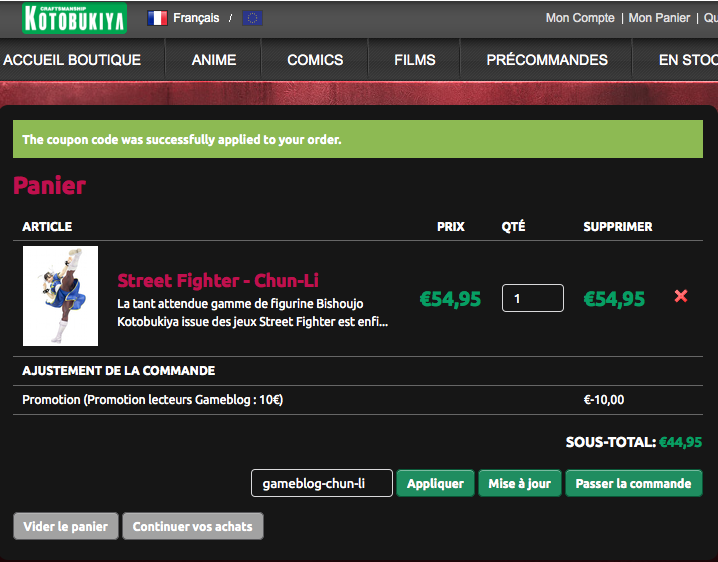Open Street Fighter - Chun-Li product link
The height and width of the screenshot is (562, 718).
click(218, 280)
